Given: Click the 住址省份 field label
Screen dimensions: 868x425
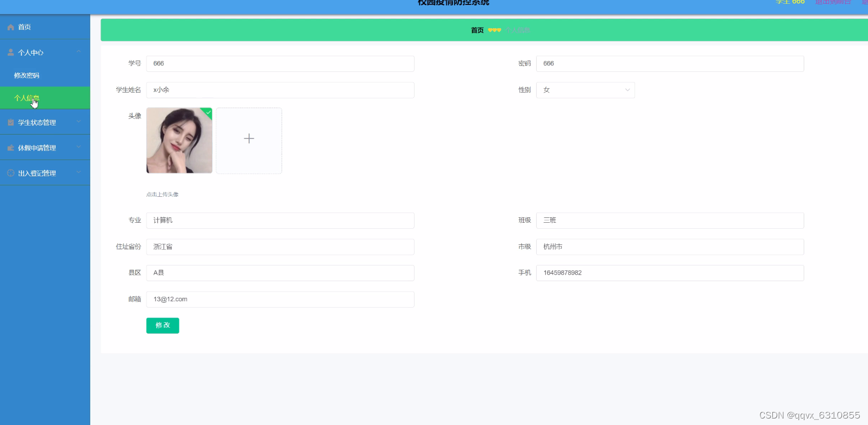Looking at the screenshot, I should 129,247.
